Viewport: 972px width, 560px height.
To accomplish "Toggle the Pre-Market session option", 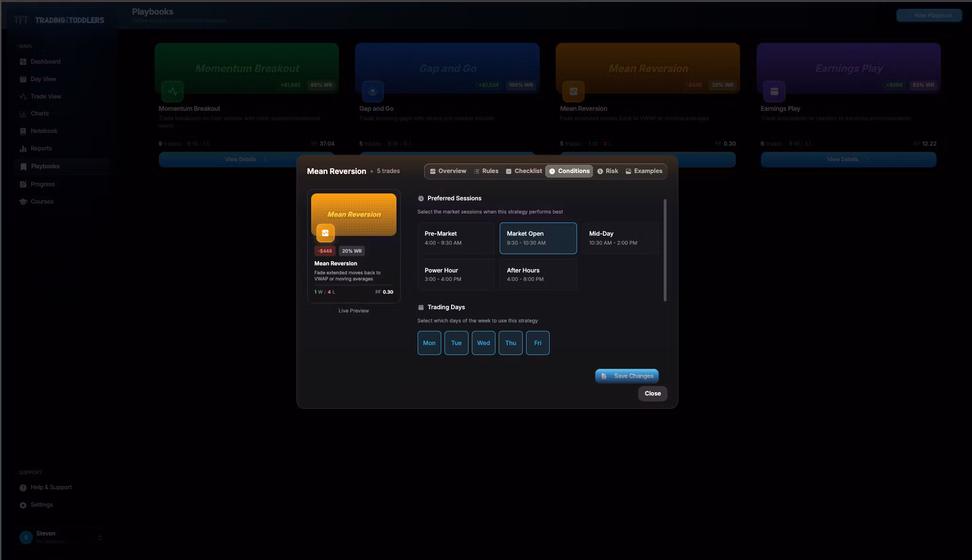I will pyautogui.click(x=455, y=238).
